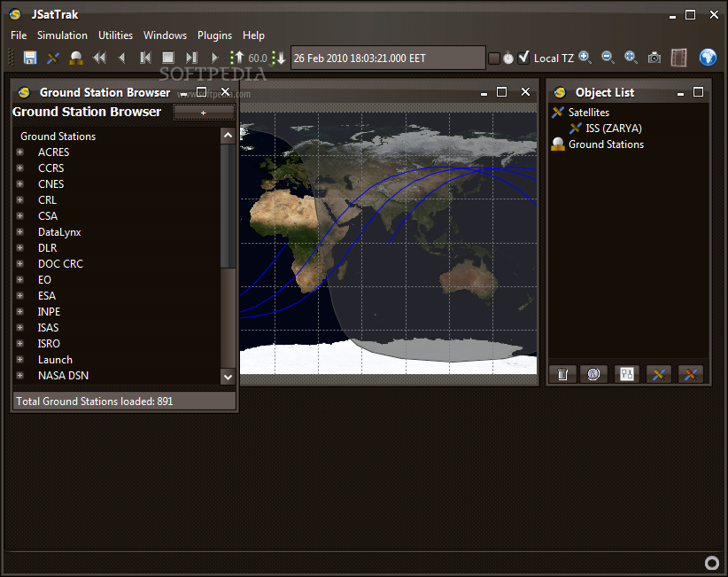Expand the CCRS tree node

(20, 168)
